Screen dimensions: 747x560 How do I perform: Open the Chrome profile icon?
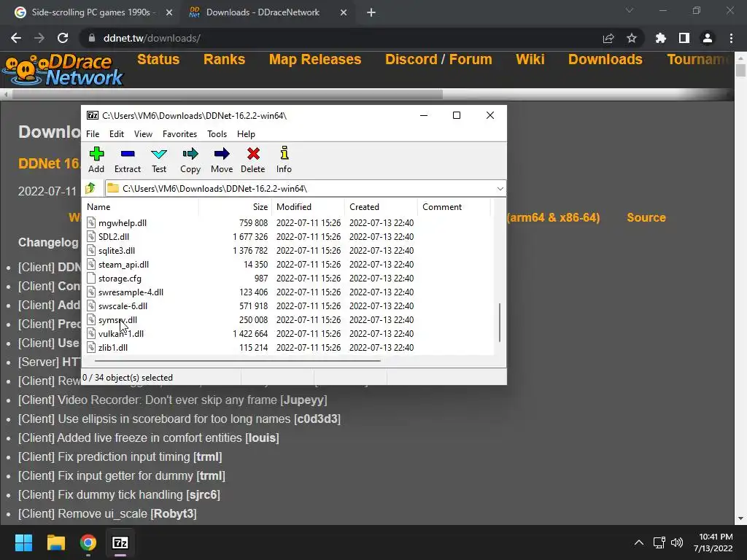coord(708,38)
